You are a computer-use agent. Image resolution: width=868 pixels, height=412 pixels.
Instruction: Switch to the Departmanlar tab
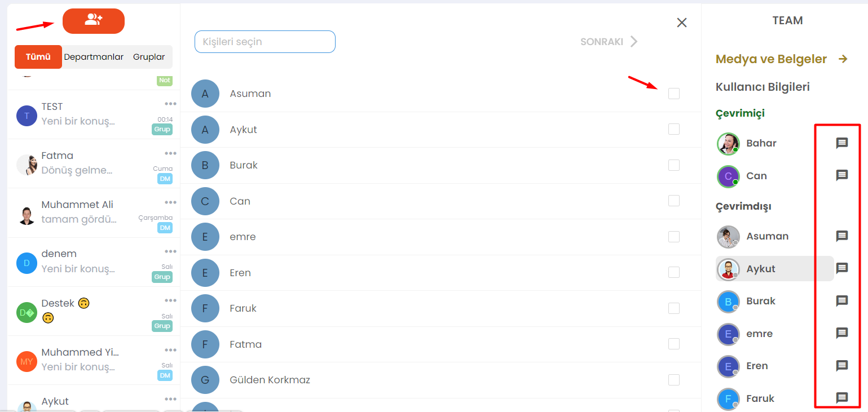pyautogui.click(x=94, y=57)
